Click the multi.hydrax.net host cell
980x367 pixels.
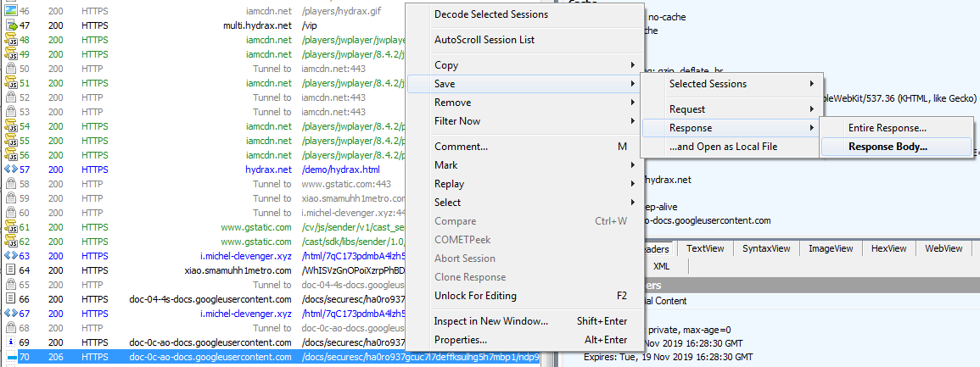257,25
